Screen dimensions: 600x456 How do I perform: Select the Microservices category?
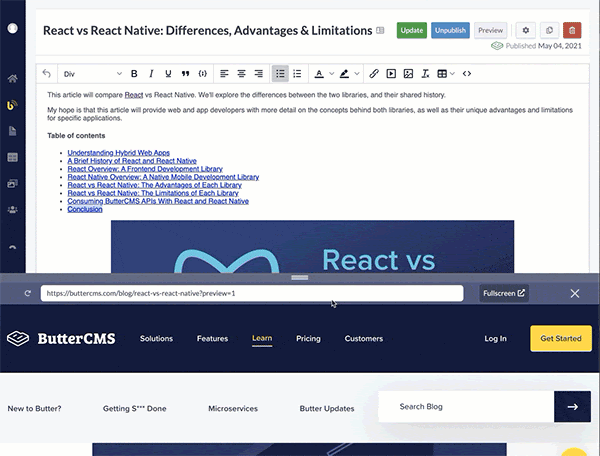[x=233, y=409]
